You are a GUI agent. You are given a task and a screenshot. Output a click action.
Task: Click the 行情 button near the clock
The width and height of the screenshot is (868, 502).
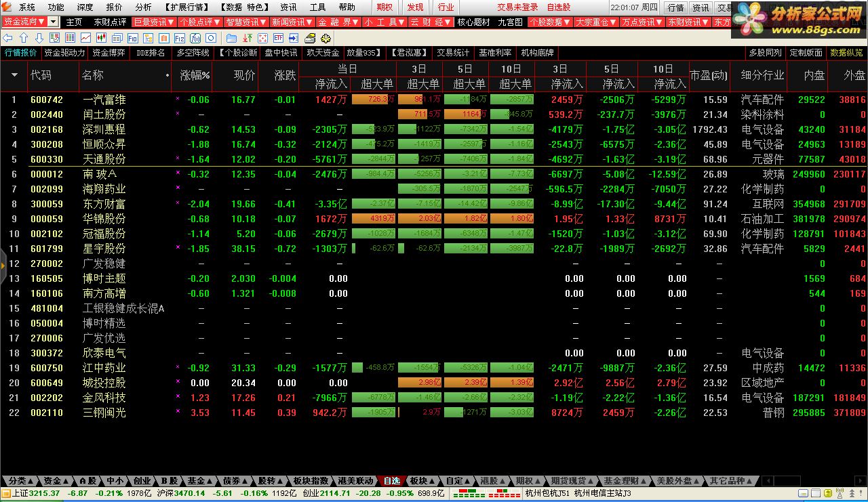675,7
